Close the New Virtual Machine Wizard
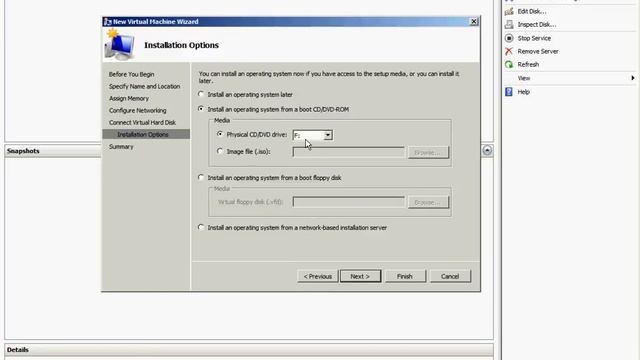The image size is (640, 360). [x=474, y=22]
